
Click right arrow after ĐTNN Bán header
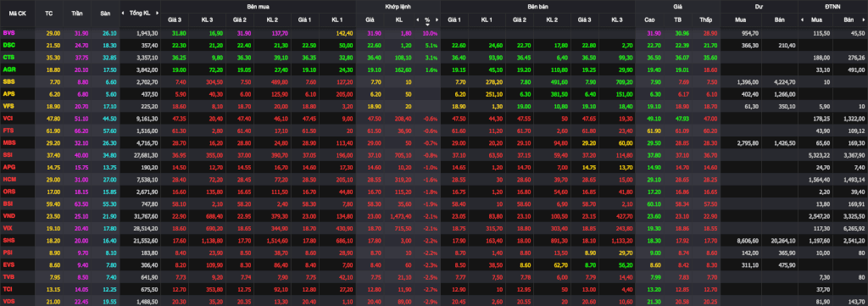click(x=864, y=20)
